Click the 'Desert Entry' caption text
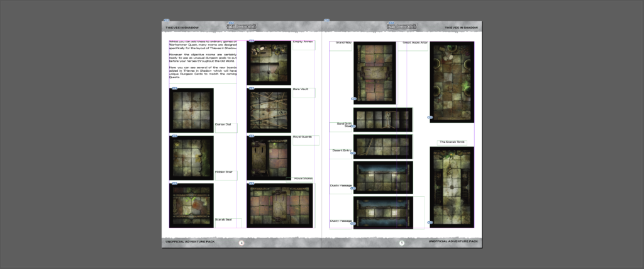 pyautogui.click(x=341, y=151)
